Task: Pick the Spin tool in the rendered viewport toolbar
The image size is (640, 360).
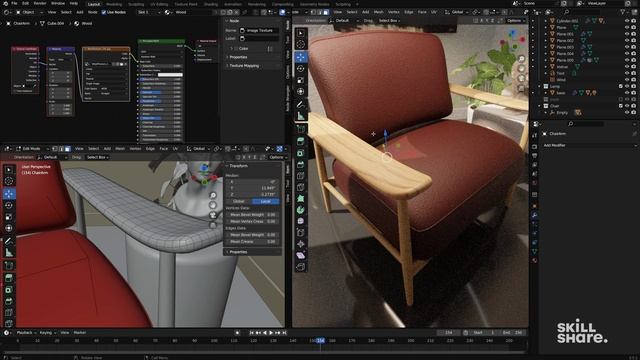Action: [301, 210]
